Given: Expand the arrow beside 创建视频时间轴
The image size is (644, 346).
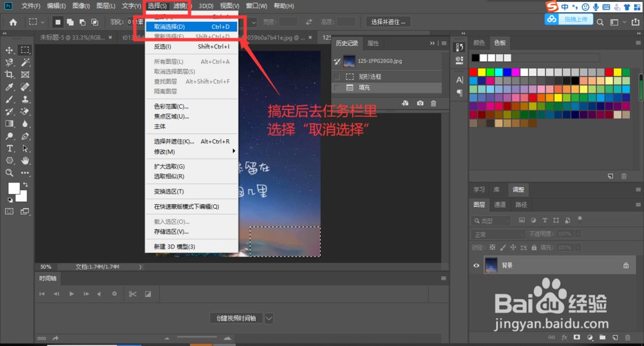Looking at the screenshot, I should tap(269, 318).
